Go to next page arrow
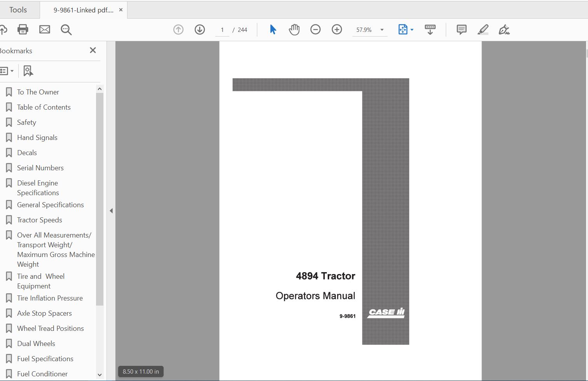Viewport: 588px width, 381px height. pos(200,30)
